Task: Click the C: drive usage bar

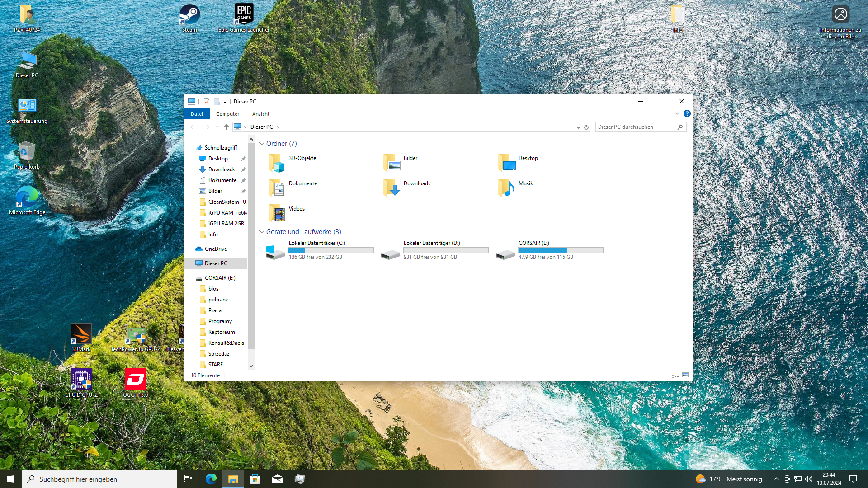Action: (331, 250)
